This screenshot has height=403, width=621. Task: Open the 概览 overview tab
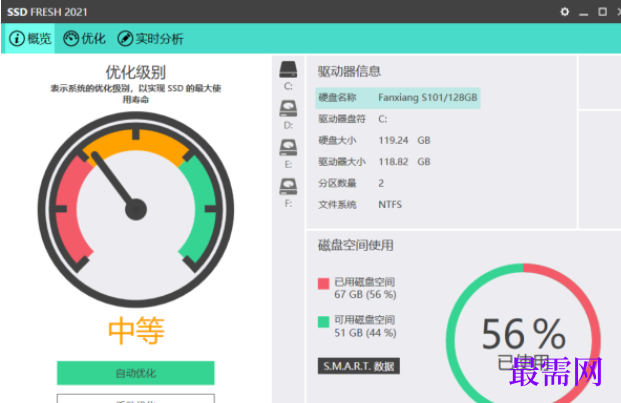click(x=30, y=38)
